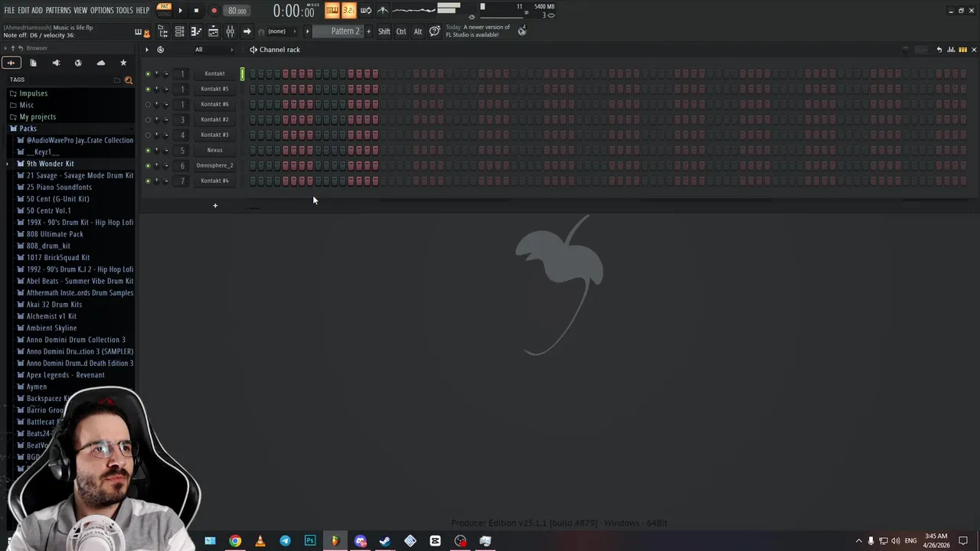The width and height of the screenshot is (980, 551).
Task: Unmute the Kontakt #3 channel
Action: tap(148, 135)
